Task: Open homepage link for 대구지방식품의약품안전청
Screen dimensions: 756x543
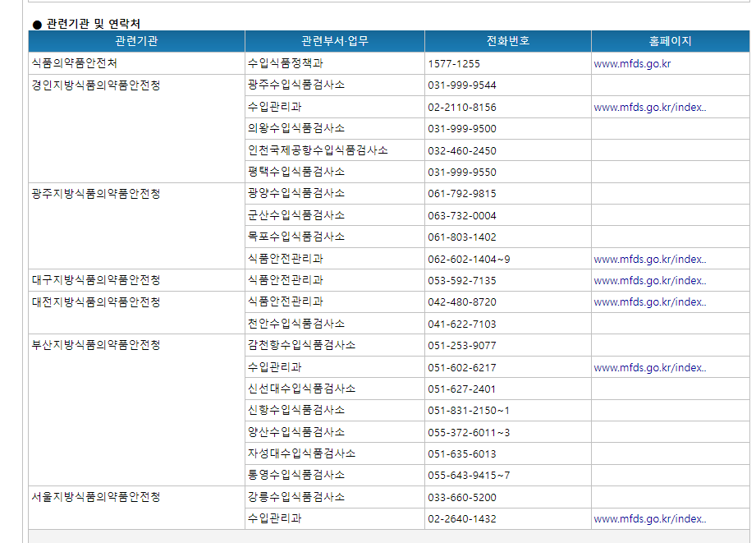Action: (x=650, y=280)
